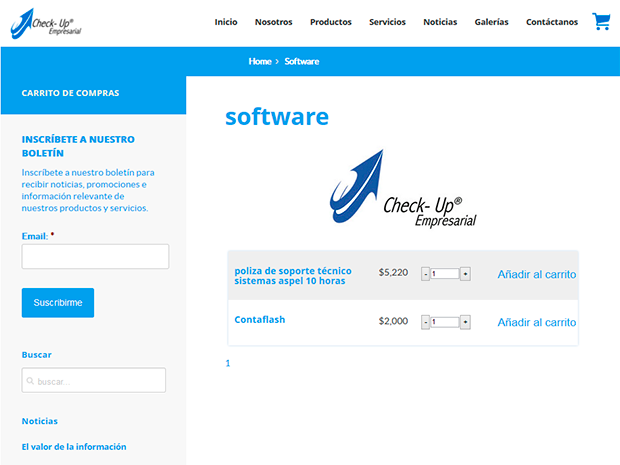Click the Home breadcrumb link
Screen dimensions: 620x465
[x=260, y=61]
